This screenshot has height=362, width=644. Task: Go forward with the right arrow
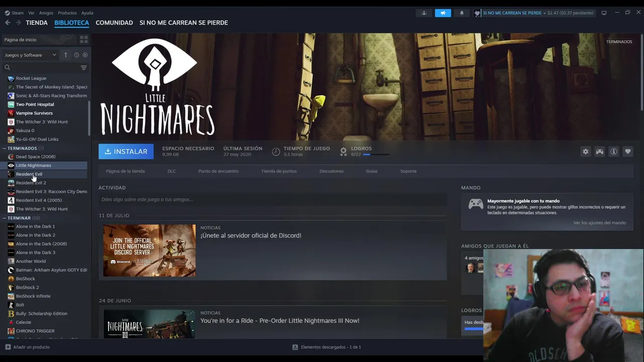(x=18, y=23)
